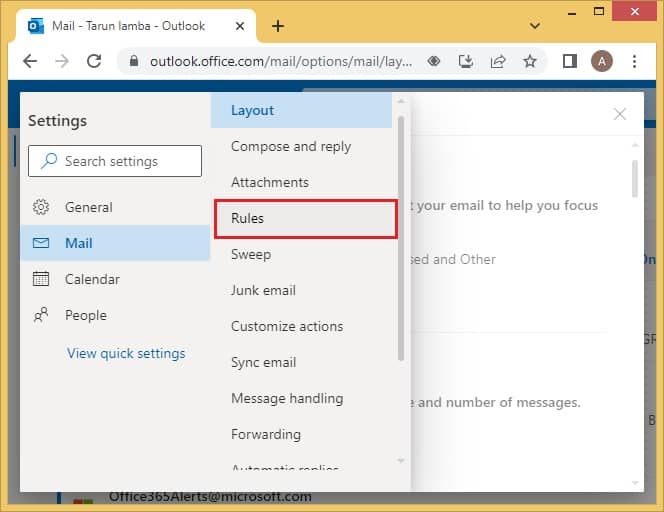Click the browser forward arrow
Viewport: 664px width, 512px height.
(62, 61)
